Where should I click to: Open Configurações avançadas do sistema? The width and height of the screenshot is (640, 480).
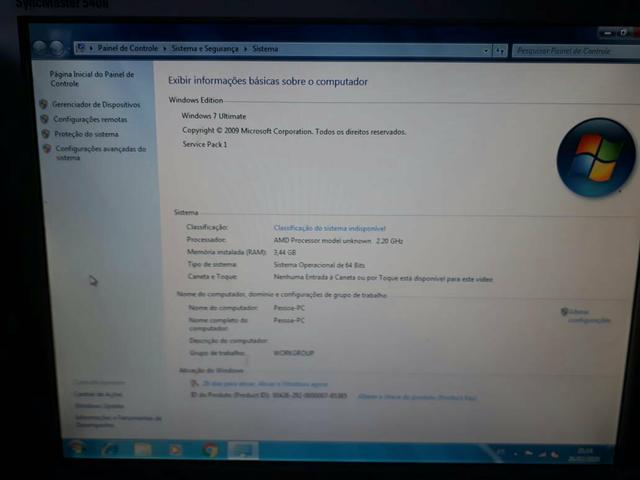tap(100, 153)
